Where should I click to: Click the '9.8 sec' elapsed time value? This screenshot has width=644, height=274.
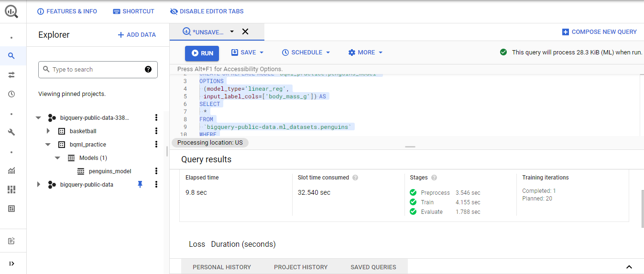click(196, 192)
